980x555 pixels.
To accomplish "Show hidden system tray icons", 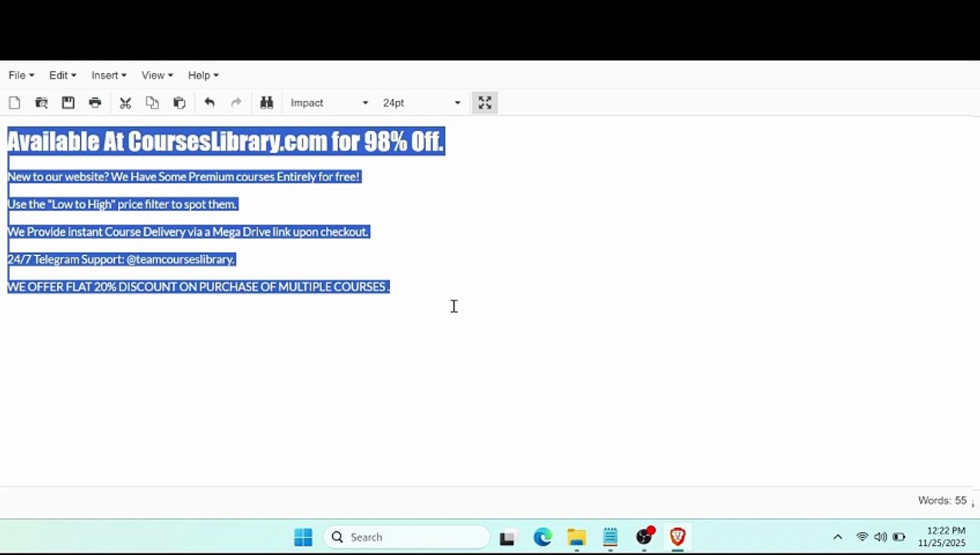I will (x=838, y=537).
